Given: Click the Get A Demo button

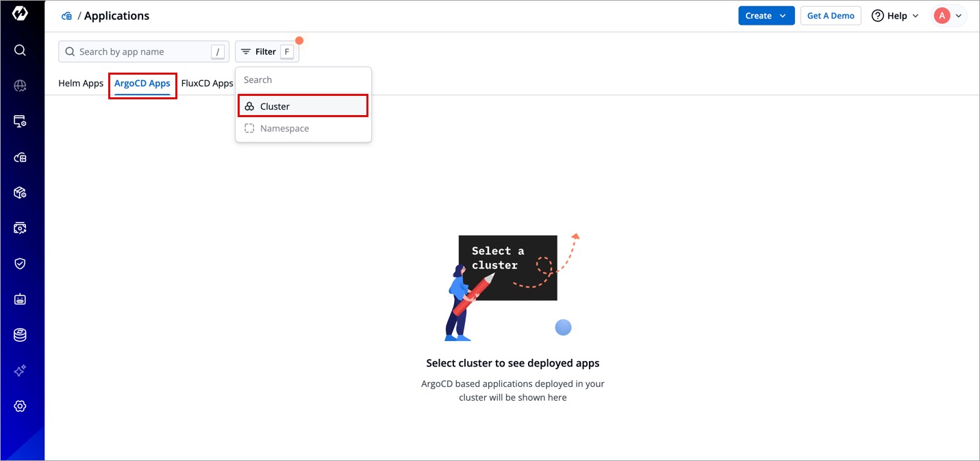Looking at the screenshot, I should pos(830,16).
